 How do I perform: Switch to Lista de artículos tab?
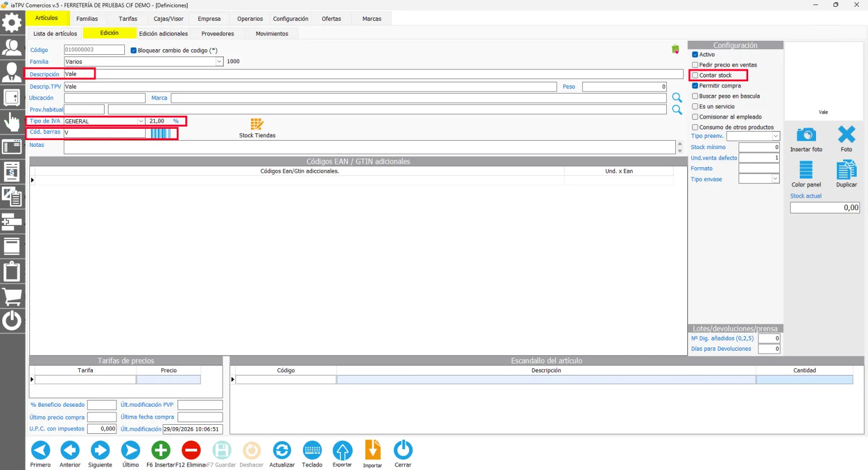pyautogui.click(x=55, y=34)
